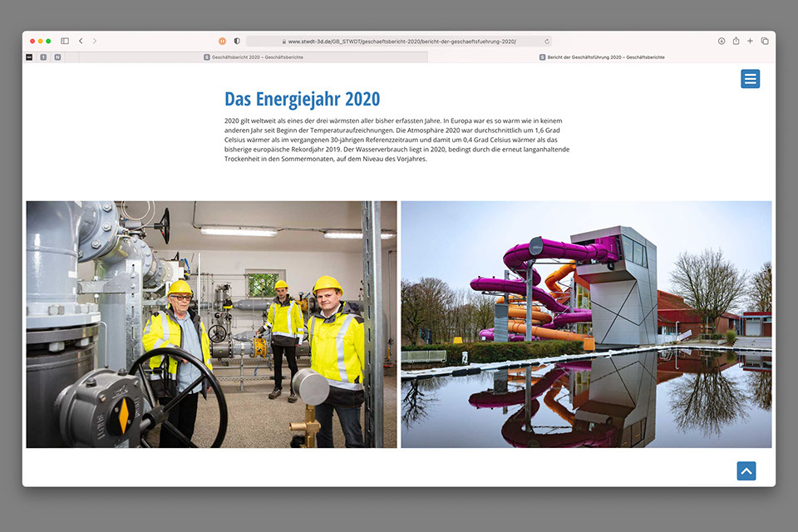Click the workers in pump room photo
This screenshot has height=532, width=798.
[x=211, y=324]
